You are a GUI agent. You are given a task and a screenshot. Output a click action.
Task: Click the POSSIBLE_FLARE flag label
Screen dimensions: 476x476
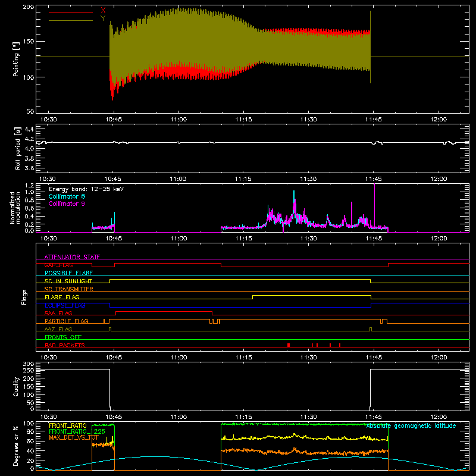click(x=68, y=273)
